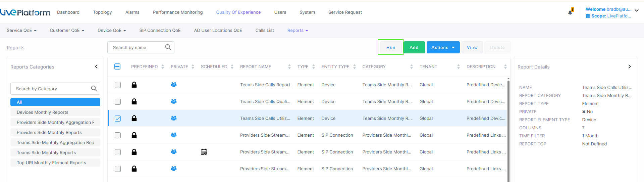644x182 pixels.
Task: Sort by Report Name column arrows
Action: pos(289,67)
